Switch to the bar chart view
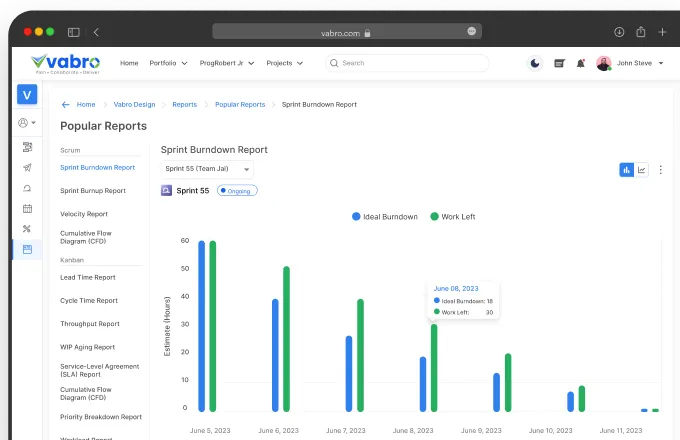This screenshot has width=680, height=440. (x=627, y=170)
